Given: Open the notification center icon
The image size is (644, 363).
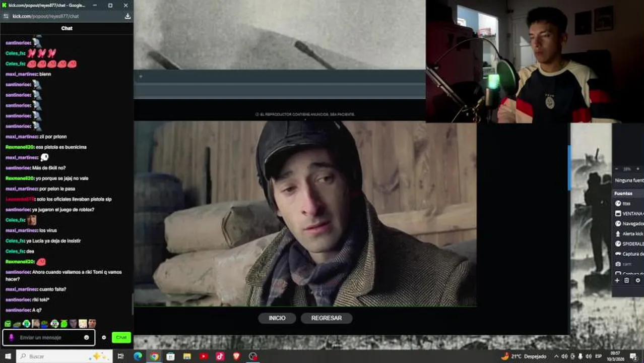Looking at the screenshot, I should (x=633, y=356).
